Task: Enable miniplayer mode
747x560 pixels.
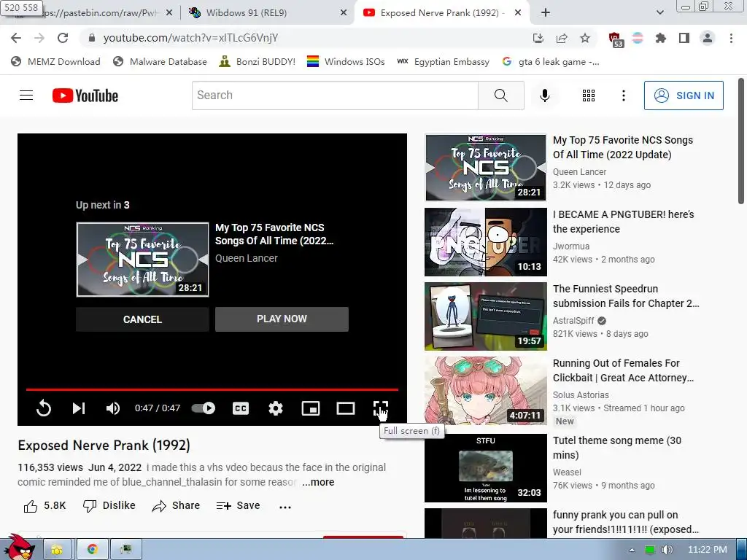Action: pyautogui.click(x=311, y=408)
